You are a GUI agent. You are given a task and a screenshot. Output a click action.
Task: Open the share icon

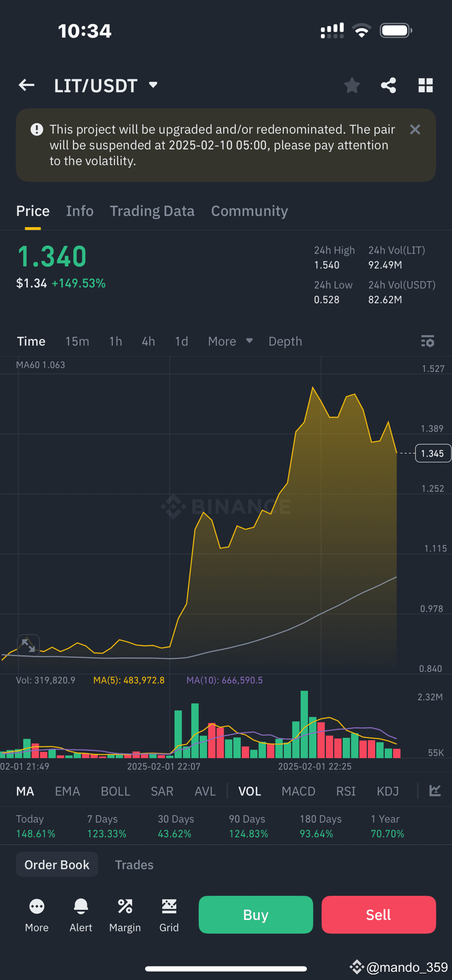pyautogui.click(x=388, y=85)
